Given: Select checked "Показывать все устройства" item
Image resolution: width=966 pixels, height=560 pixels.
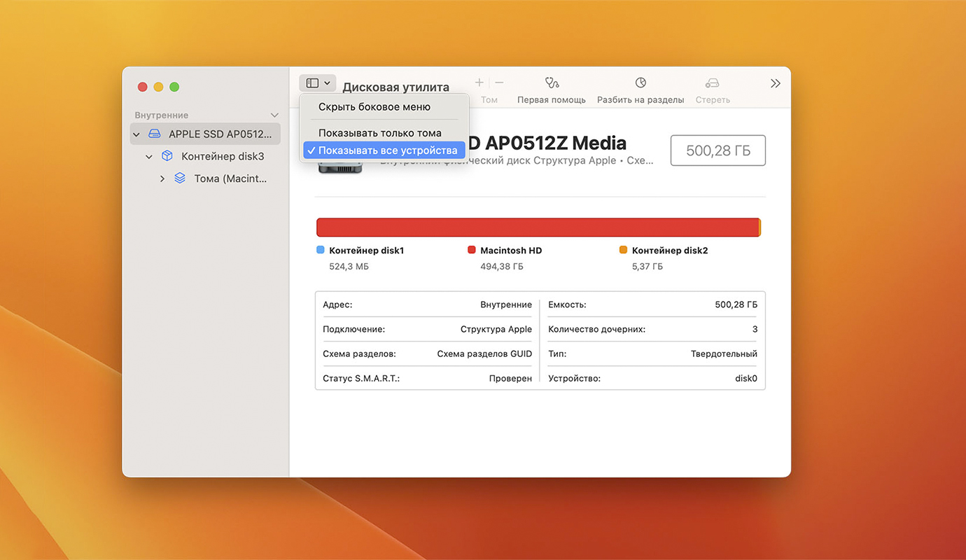Looking at the screenshot, I should pos(384,150).
